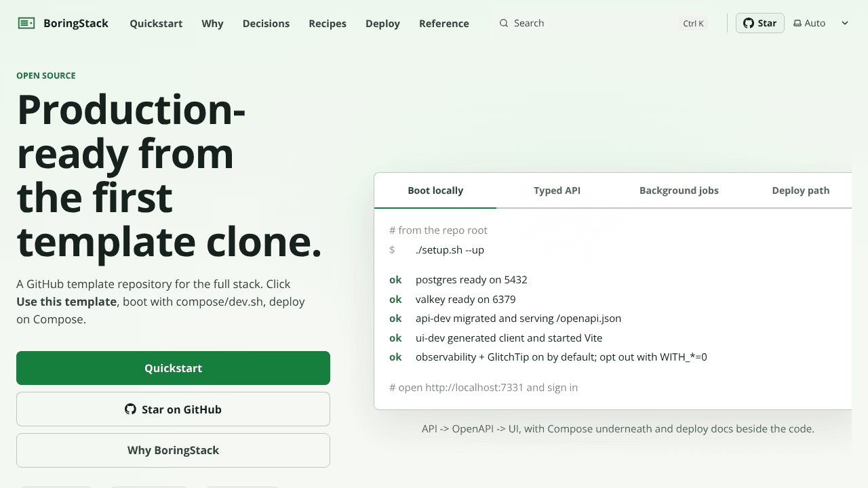Switch to the Typed API tab
The height and width of the screenshot is (488, 868).
pyautogui.click(x=557, y=190)
